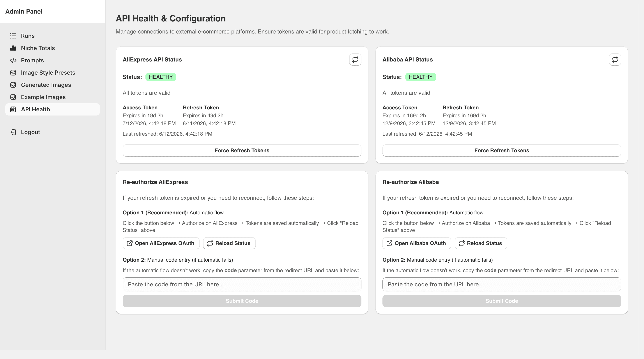Click '8/11/2026, 4:42:18 PM' expiry date
644x359 pixels.
tap(209, 123)
